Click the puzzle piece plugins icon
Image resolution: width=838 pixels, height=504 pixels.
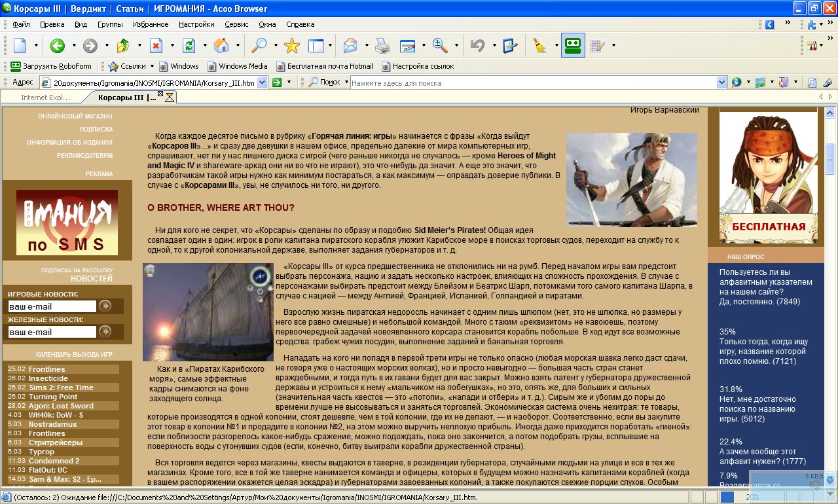[811, 26]
